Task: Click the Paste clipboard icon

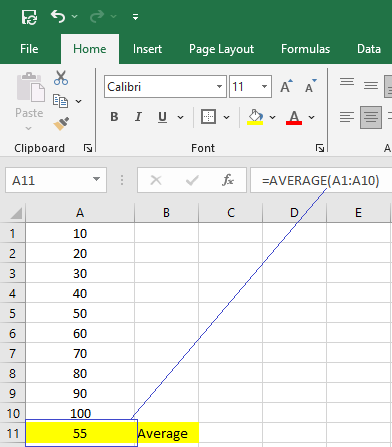Action: (x=31, y=87)
